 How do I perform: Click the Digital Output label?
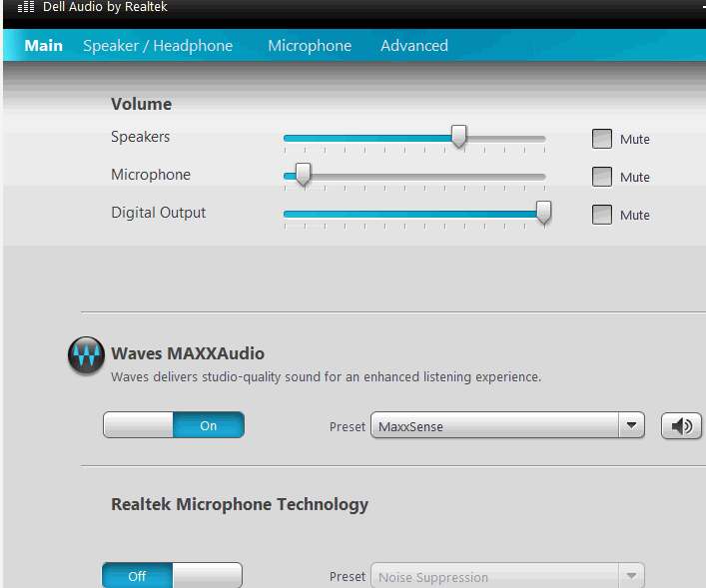tap(159, 213)
